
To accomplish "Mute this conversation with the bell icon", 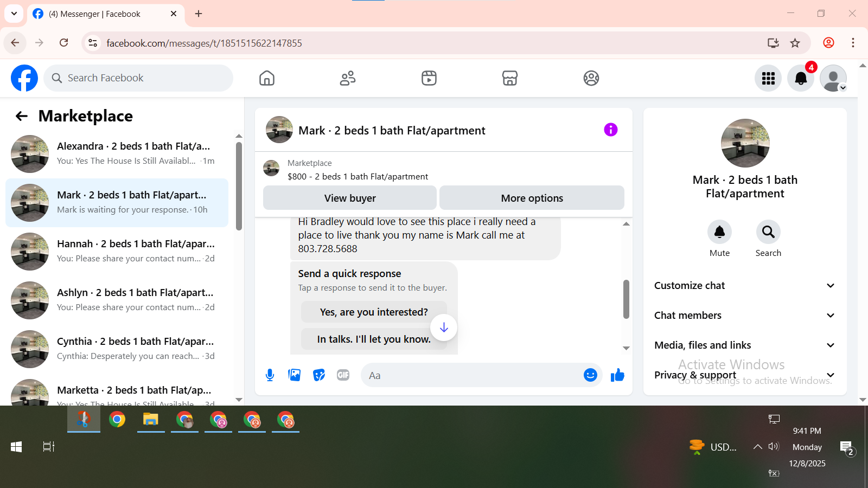I will click(719, 232).
